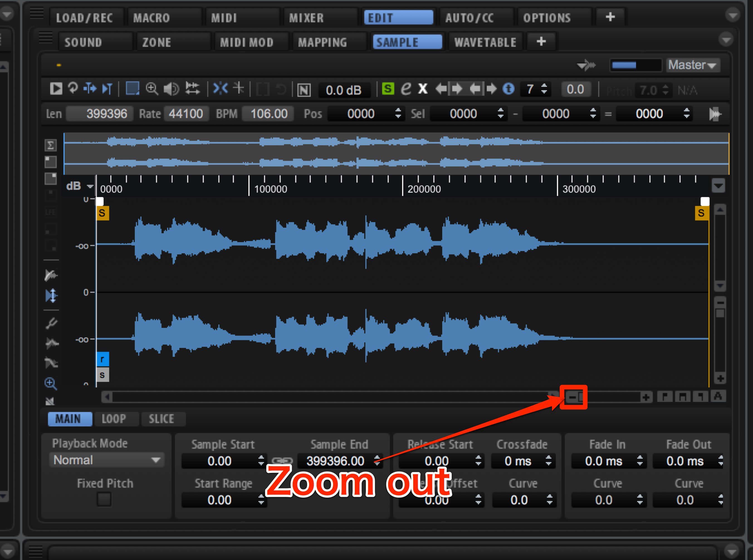Viewport: 753px width, 560px height.
Task: Click the zoom to start flag button
Action: 665,396
